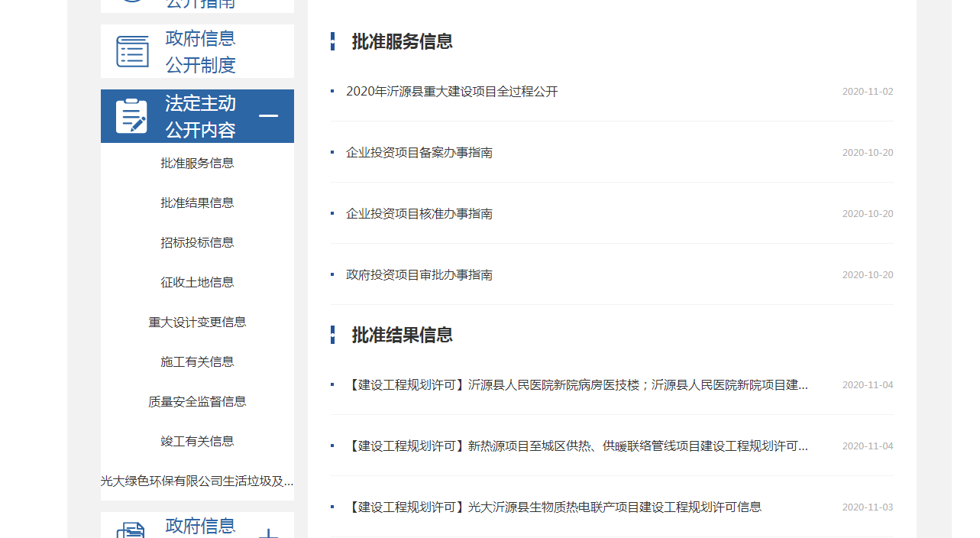Open 质量安全监督信息 sidebar entry
Image resolution: width=980 pixels, height=538 pixels.
(x=197, y=401)
